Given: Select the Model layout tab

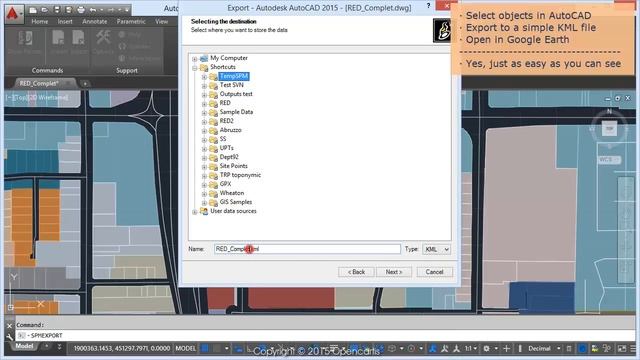Looking at the screenshot, I should (24, 346).
